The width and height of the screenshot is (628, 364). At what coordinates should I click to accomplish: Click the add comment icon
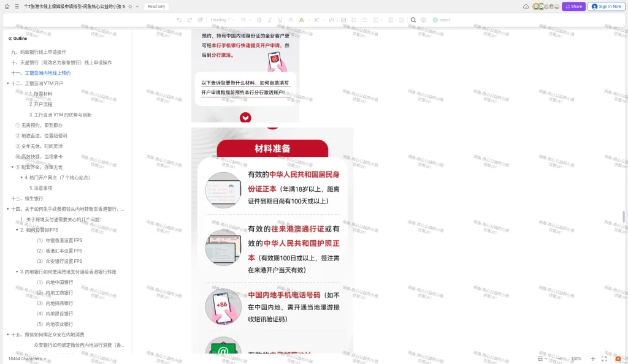coord(424,20)
